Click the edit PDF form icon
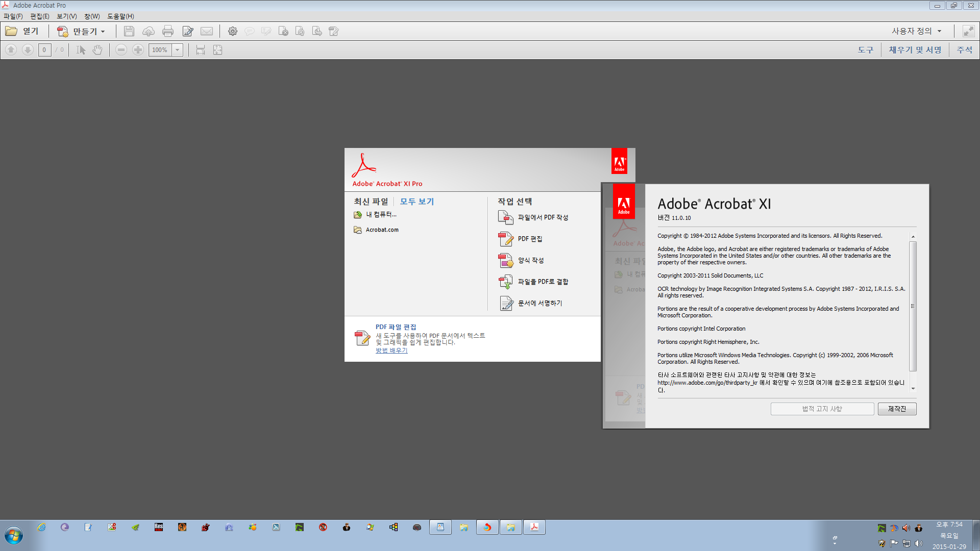Screen dimensions: 980x551 (334, 32)
